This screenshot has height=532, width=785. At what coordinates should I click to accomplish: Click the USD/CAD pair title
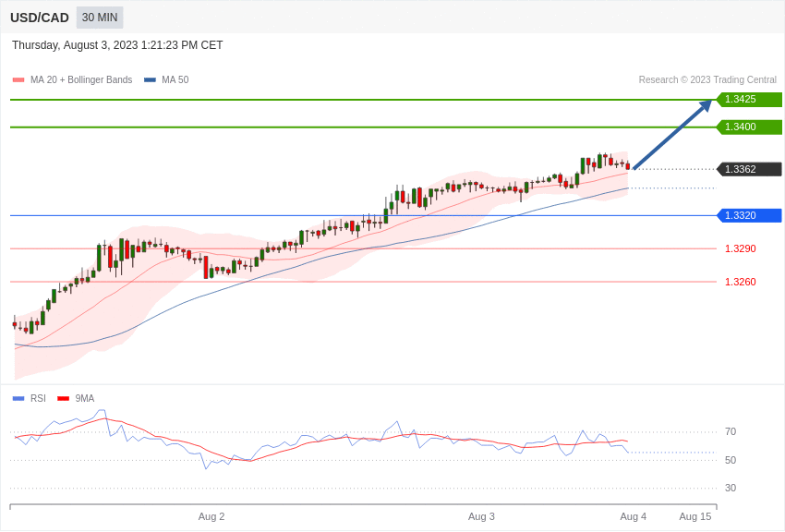pyautogui.click(x=40, y=18)
